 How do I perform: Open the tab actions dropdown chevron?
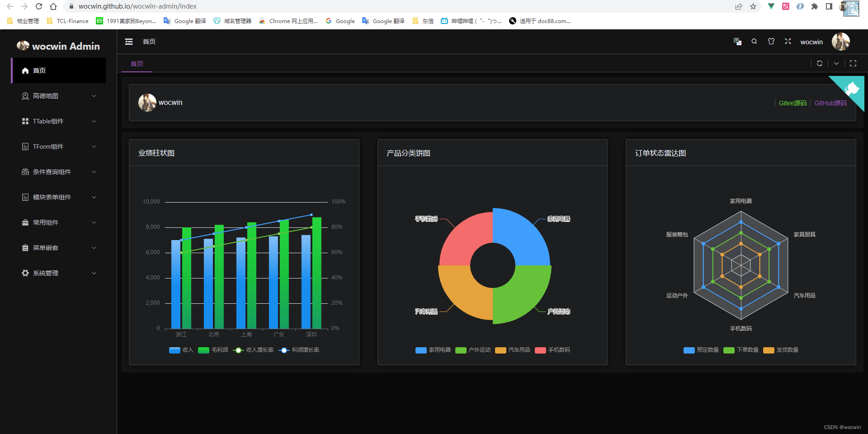click(x=836, y=63)
